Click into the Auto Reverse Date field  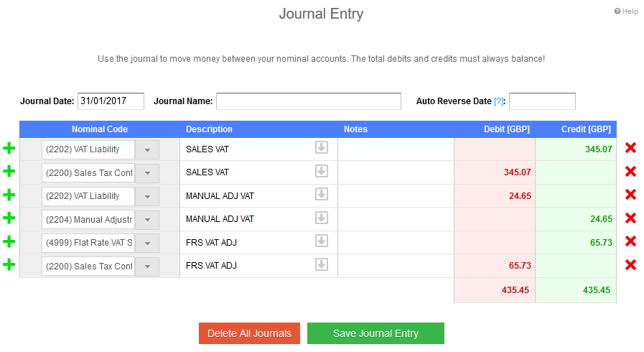click(x=542, y=101)
